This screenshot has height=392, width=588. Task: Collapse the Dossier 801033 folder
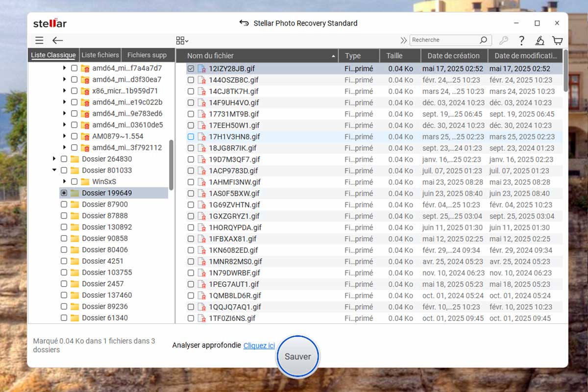pyautogui.click(x=54, y=171)
